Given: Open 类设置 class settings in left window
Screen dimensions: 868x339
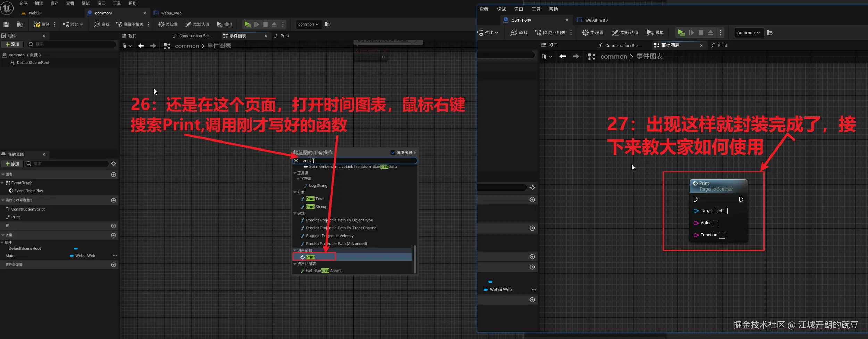Looking at the screenshot, I should 168,24.
